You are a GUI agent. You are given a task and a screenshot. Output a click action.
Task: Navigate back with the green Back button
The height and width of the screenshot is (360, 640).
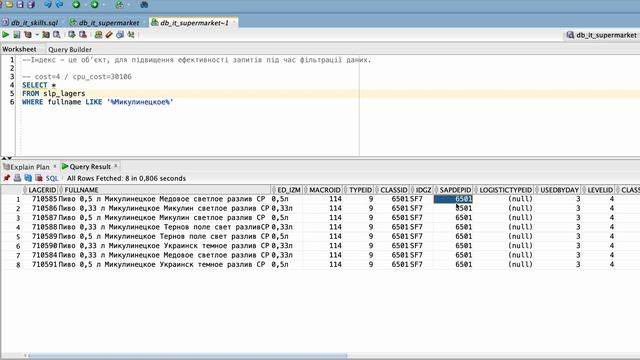tap(76, 4)
